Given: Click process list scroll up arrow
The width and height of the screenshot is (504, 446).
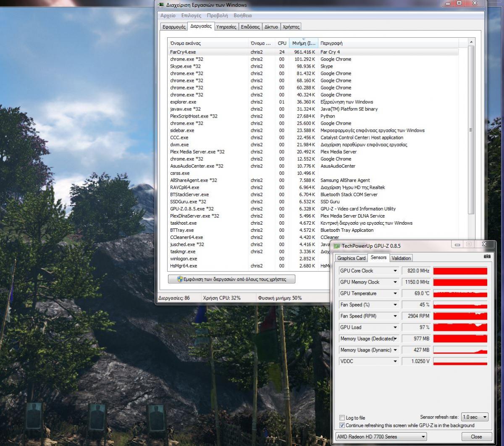Looking at the screenshot, I should tap(471, 42).
